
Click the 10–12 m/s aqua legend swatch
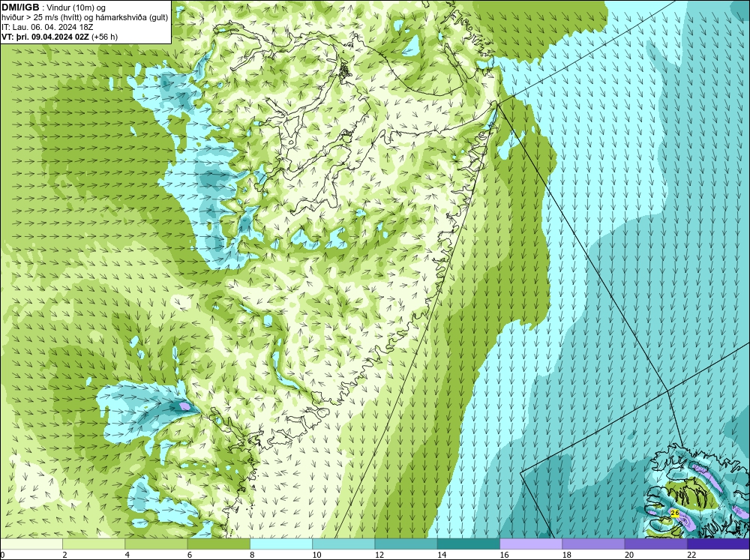(343, 544)
